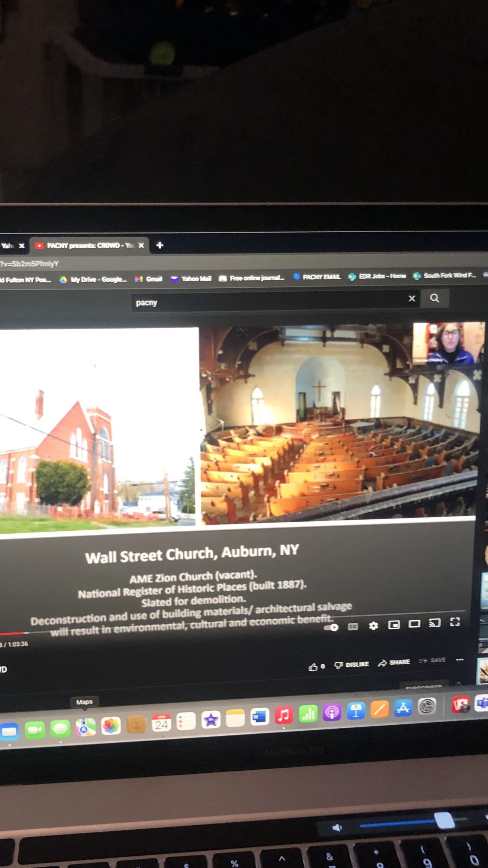
Task: Open App Store from the Dock
Action: pos(403,708)
